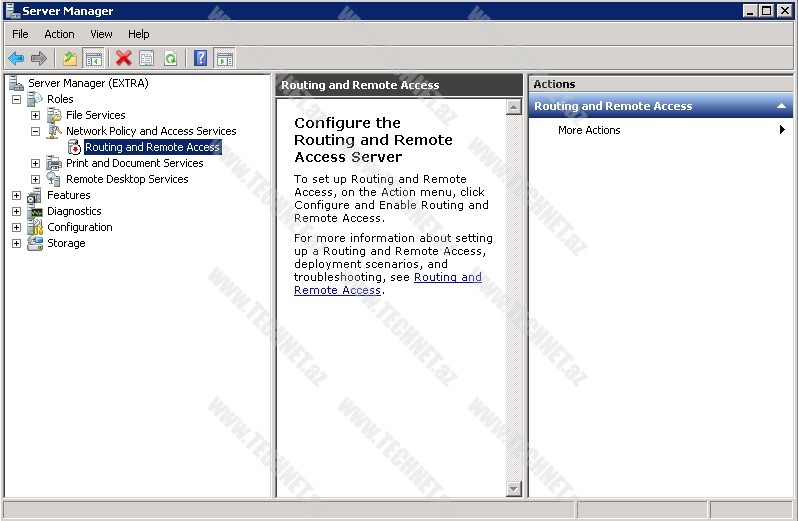
Task: Click the red Delete X icon
Action: [x=123, y=59]
